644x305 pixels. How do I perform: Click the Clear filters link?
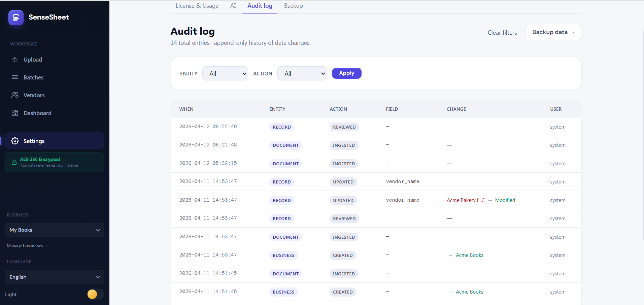pos(502,32)
